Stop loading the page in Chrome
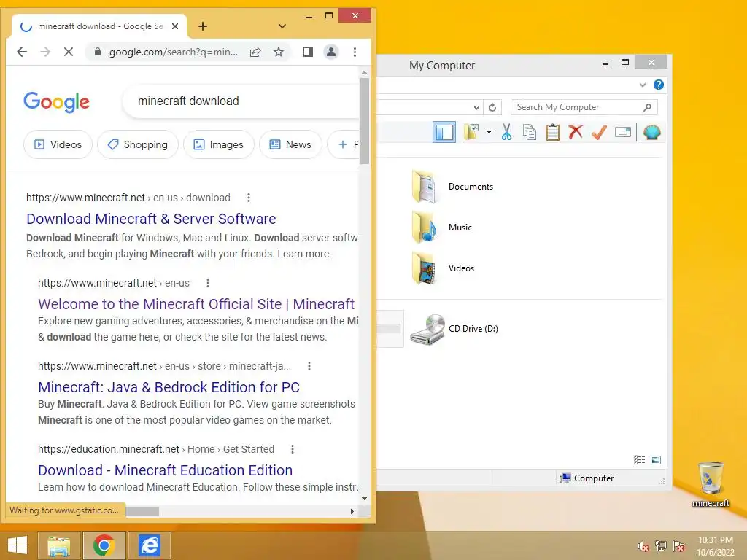Viewport: 747px width, 560px height. 69,52
